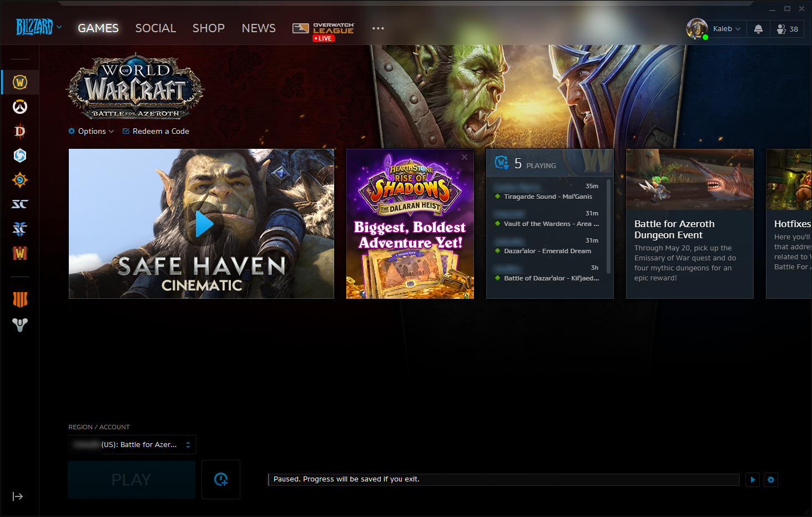Dismiss the Hearthstone Rise of Shadows ad

[x=465, y=157]
